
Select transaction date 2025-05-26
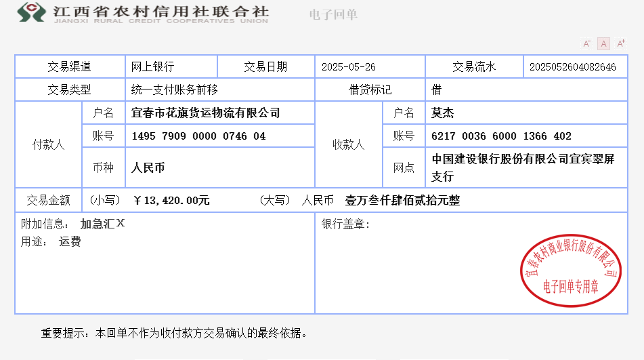349,67
